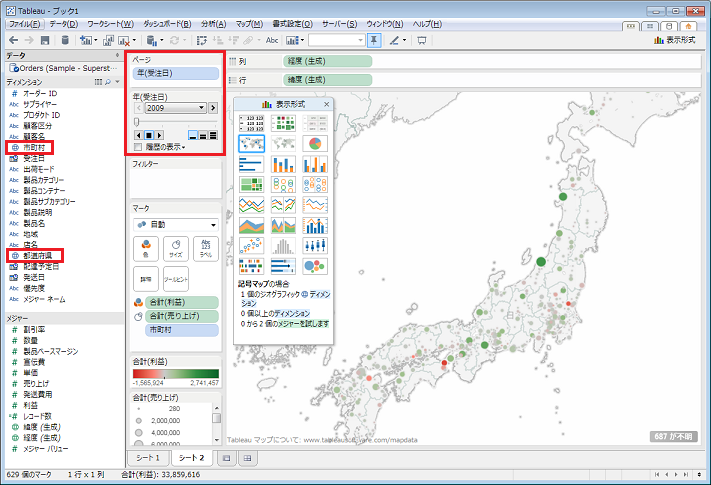Select 市町村 dimension field

point(34,148)
